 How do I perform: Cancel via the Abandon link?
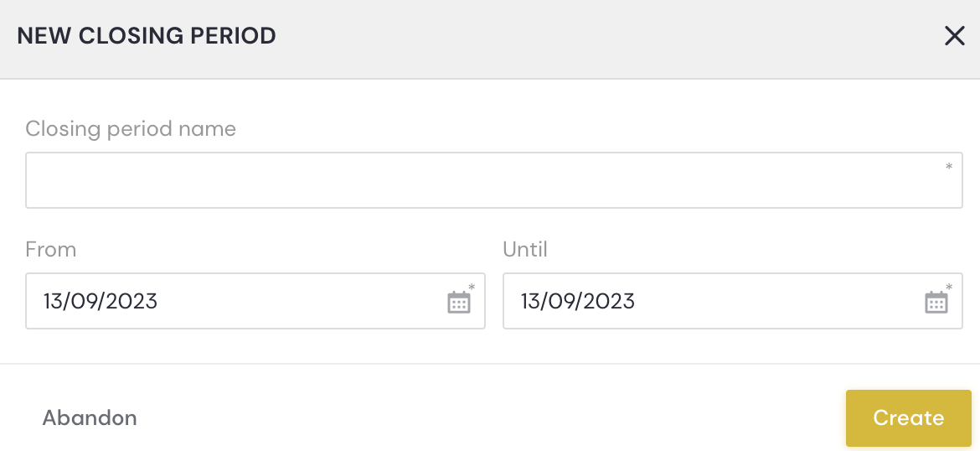click(90, 417)
